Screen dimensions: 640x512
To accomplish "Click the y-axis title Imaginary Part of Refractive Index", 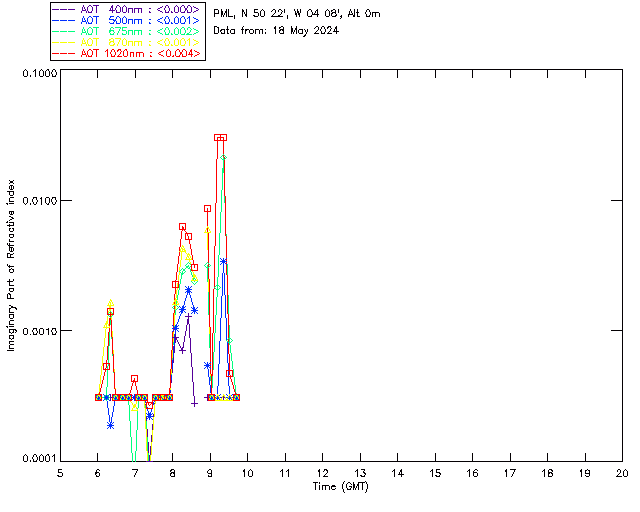I will click(x=12, y=265).
